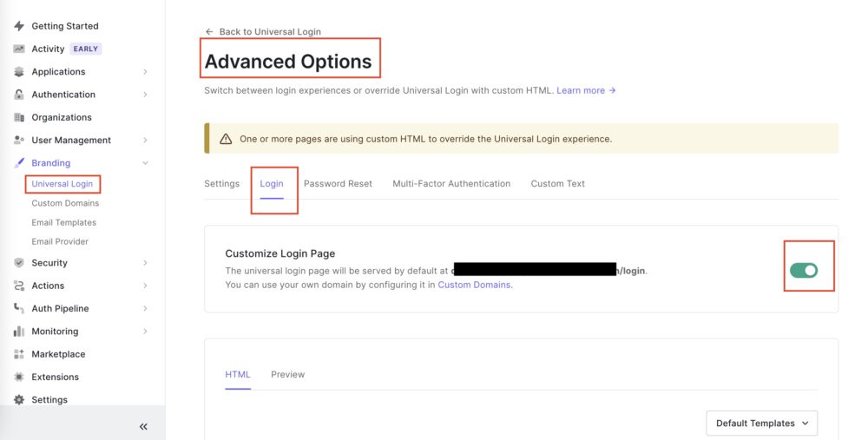Expand the Authentication menu chevron

point(145,95)
